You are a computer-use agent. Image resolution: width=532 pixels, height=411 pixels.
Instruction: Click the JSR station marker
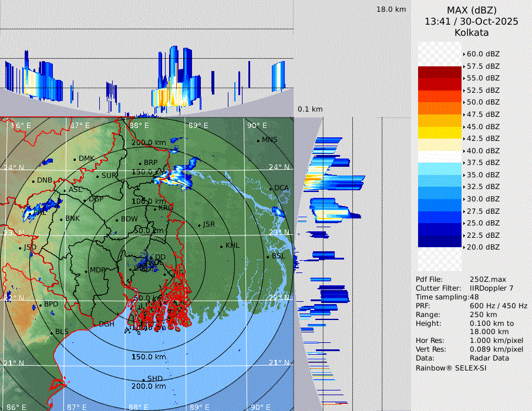(199, 225)
